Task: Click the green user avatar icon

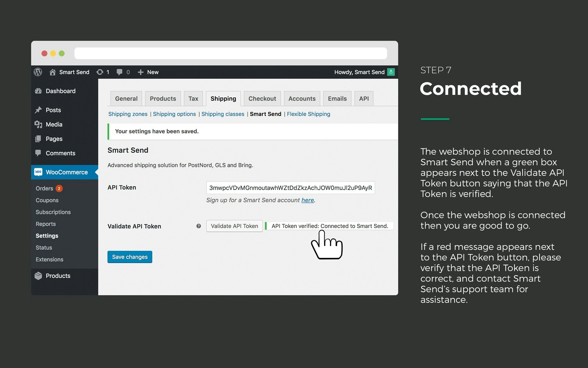Action: [391, 72]
